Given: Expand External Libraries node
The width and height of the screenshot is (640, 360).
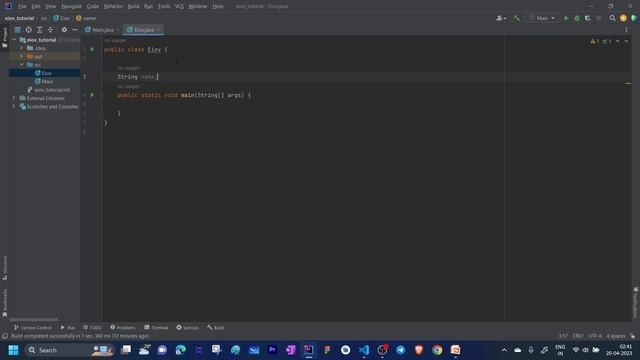Looking at the screenshot, I should pyautogui.click(x=13, y=98).
